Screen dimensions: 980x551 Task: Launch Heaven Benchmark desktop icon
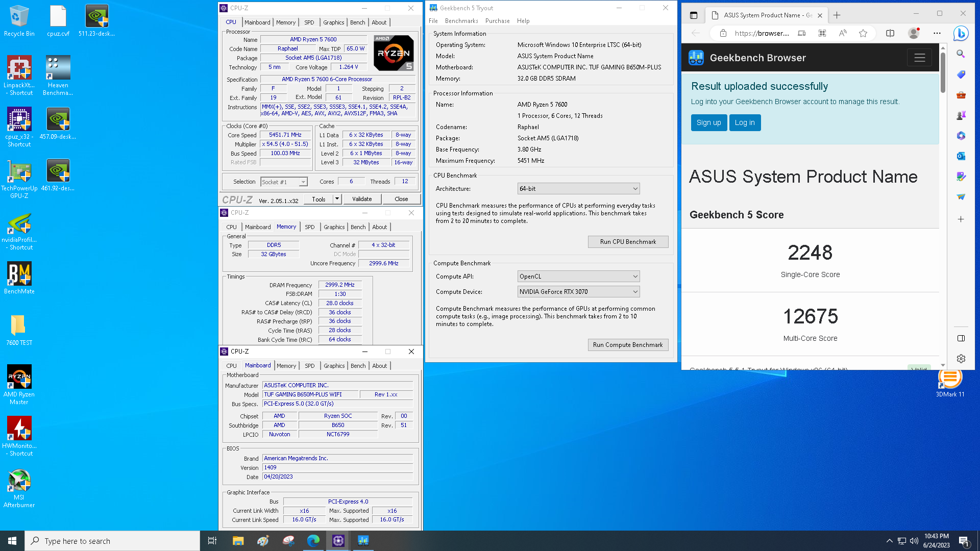tap(58, 76)
